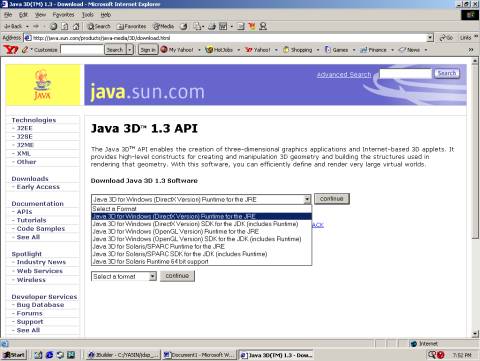Expand the Yahoo toolbar overflow chevron
Image resolution: width=480 pixels, height=361 pixels.
coord(471,50)
